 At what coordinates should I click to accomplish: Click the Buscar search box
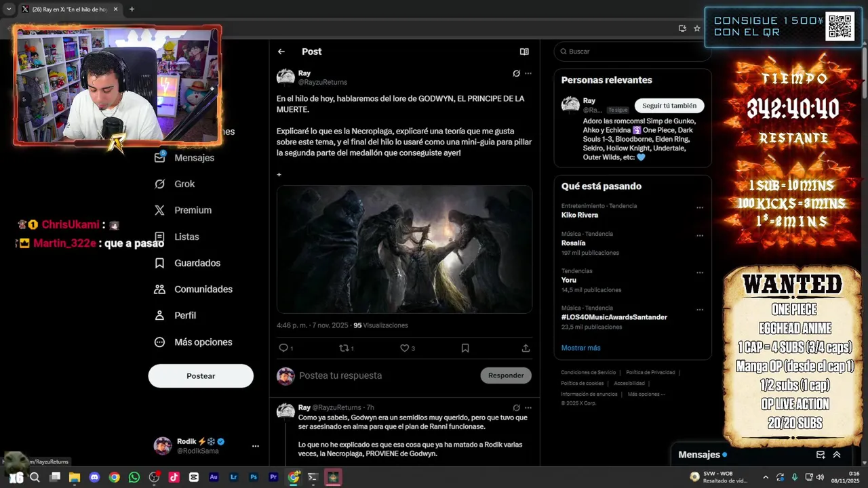tap(633, 52)
